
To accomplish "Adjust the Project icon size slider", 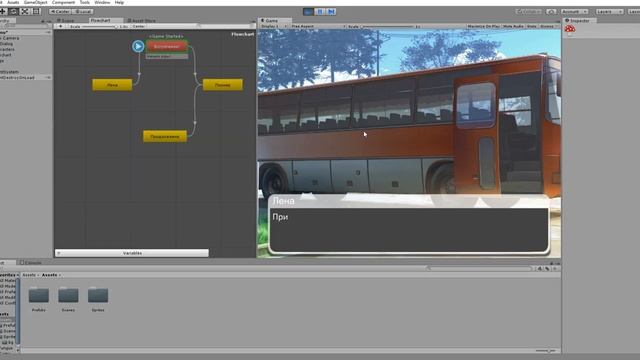I will point(546,351).
